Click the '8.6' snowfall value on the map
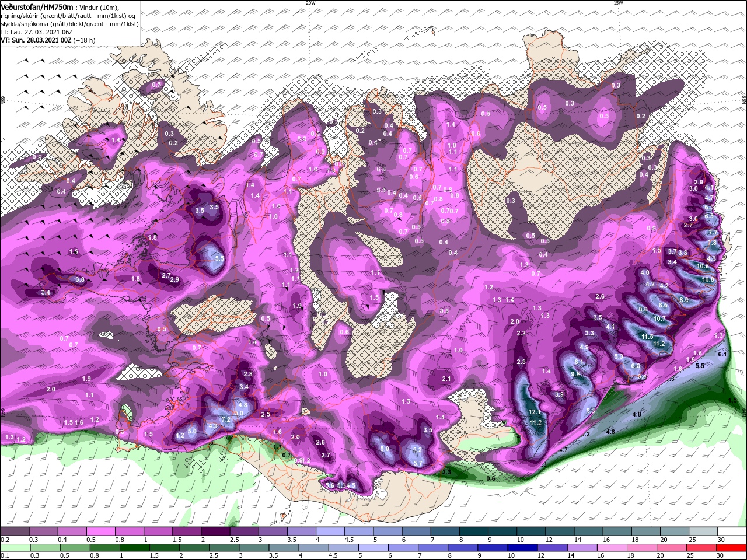 click(x=684, y=300)
